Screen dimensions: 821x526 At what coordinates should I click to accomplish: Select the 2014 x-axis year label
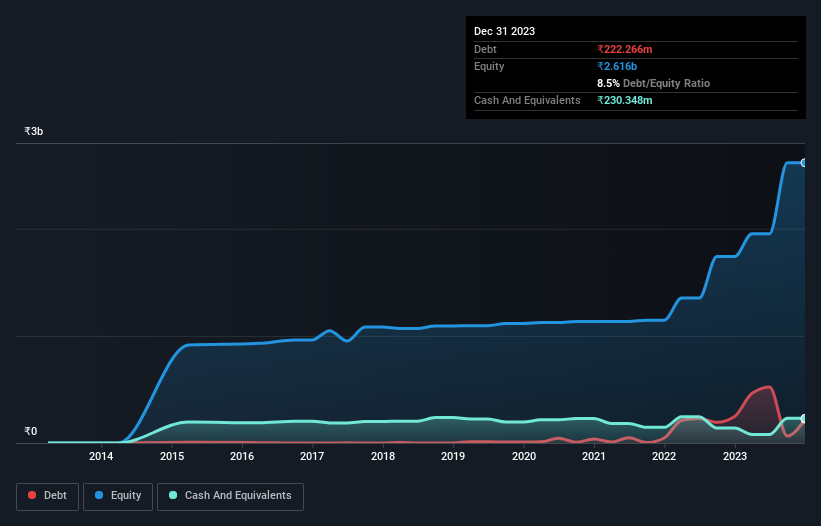click(x=101, y=456)
